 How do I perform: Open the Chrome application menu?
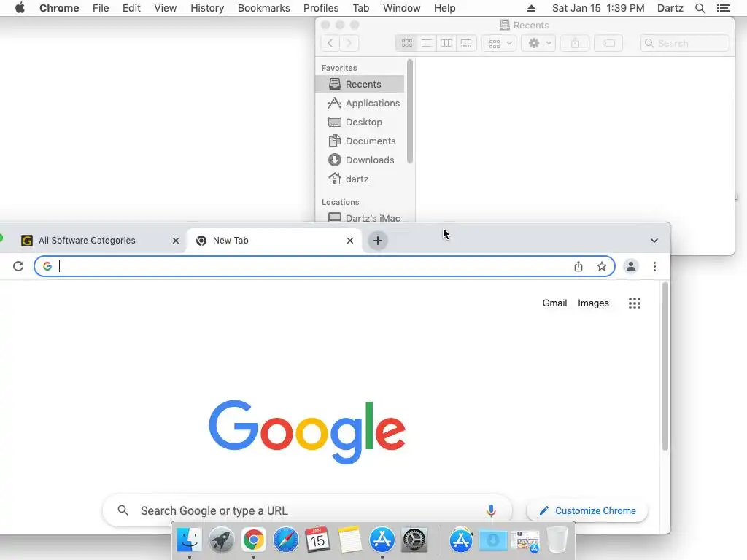[x=59, y=8]
